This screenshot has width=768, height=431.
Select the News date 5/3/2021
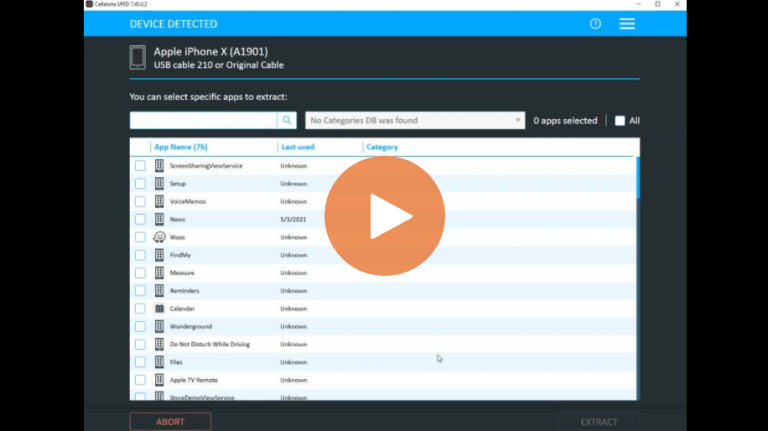click(x=293, y=219)
